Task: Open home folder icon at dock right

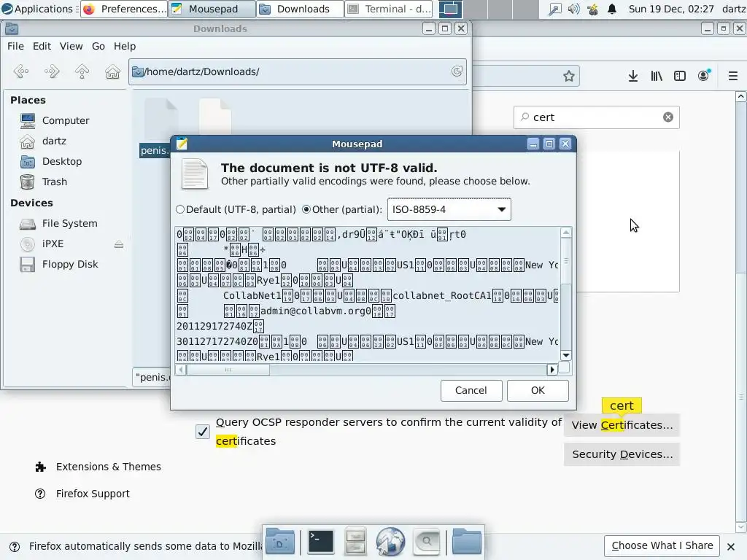Action: [x=466, y=542]
